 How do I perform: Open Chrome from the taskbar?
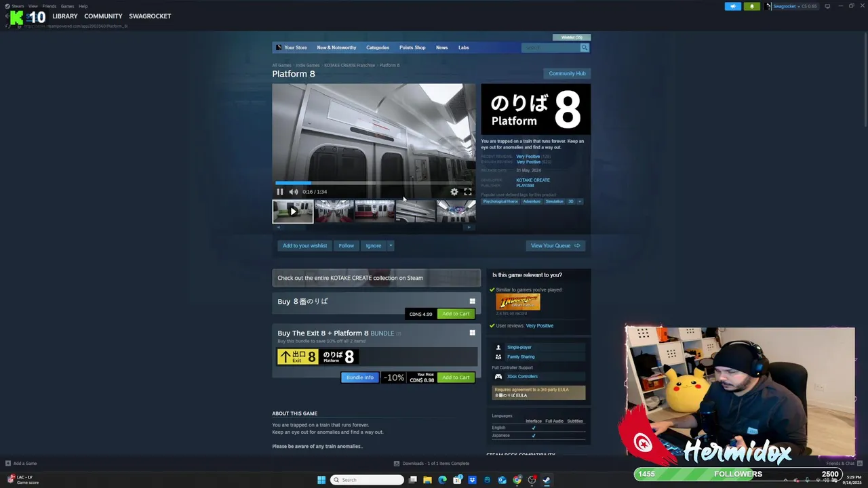coord(517,480)
